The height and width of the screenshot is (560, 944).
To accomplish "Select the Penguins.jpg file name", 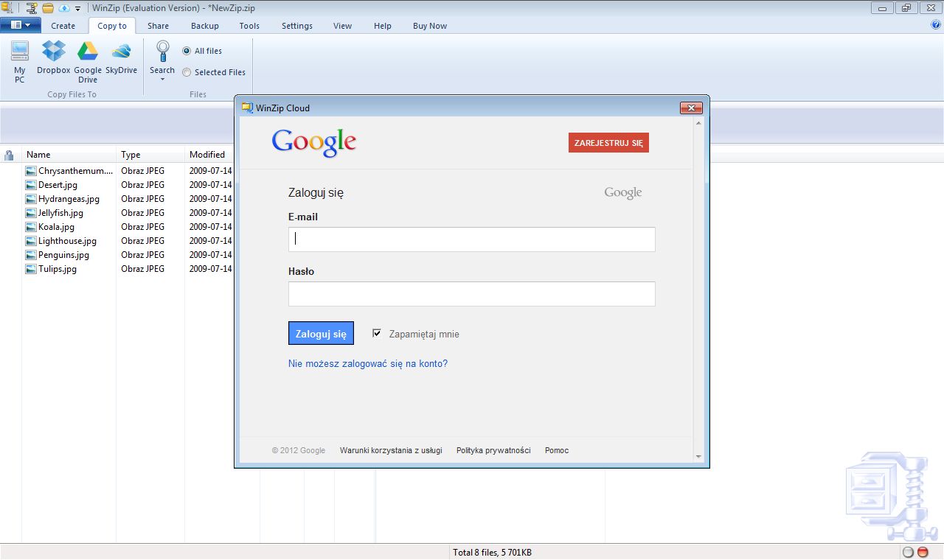I will [63, 255].
